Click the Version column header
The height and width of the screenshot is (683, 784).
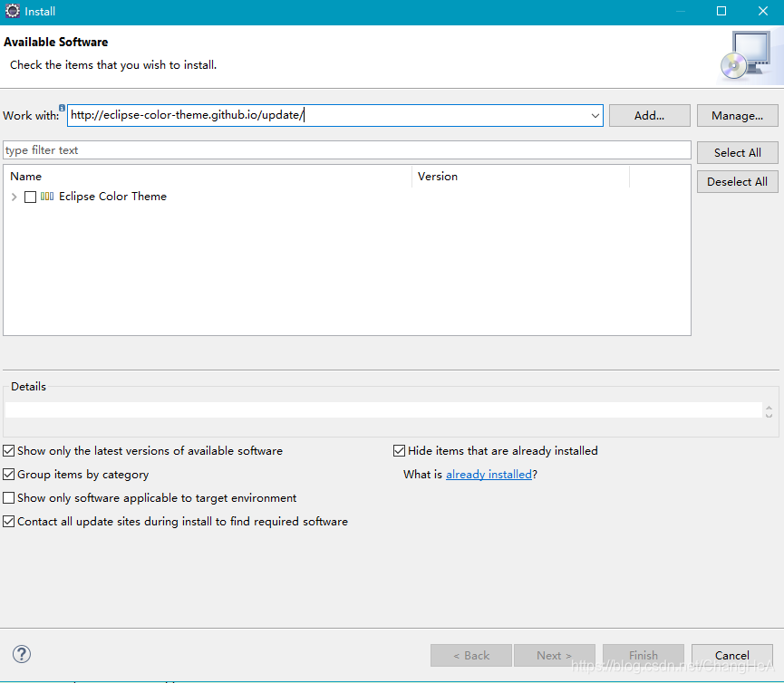(x=520, y=177)
